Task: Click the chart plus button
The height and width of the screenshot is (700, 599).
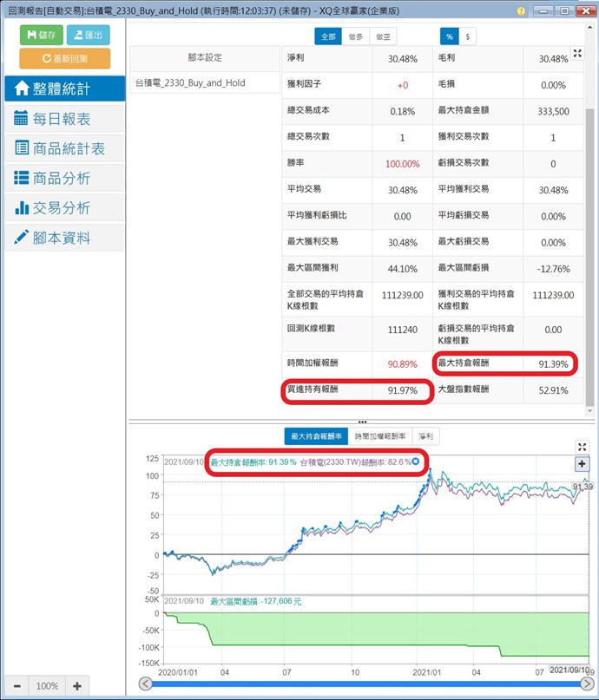Action: (x=582, y=464)
